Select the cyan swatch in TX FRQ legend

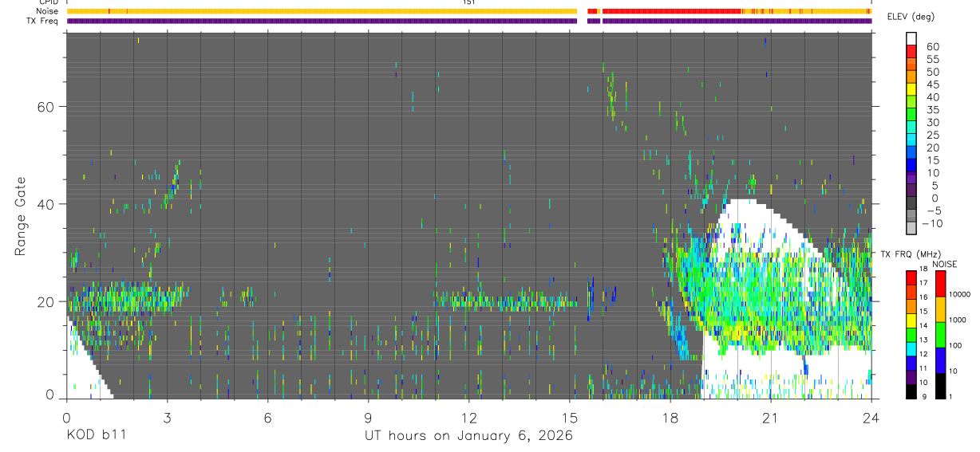click(x=911, y=349)
